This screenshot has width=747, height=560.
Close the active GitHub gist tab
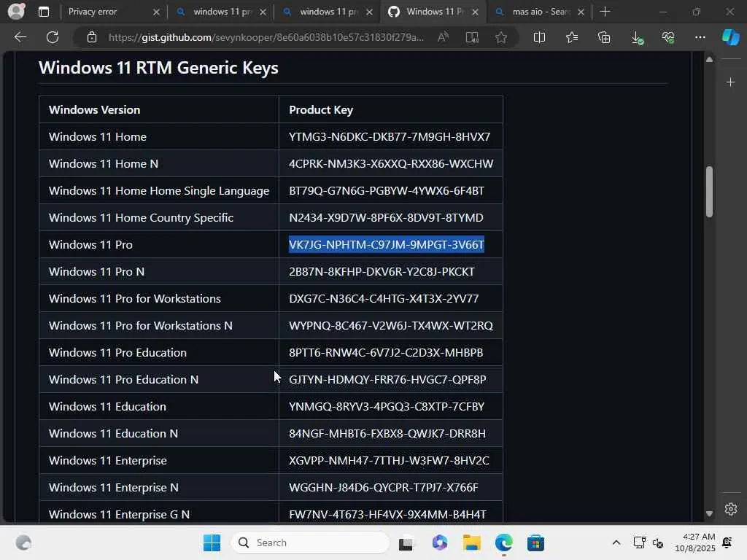(475, 12)
